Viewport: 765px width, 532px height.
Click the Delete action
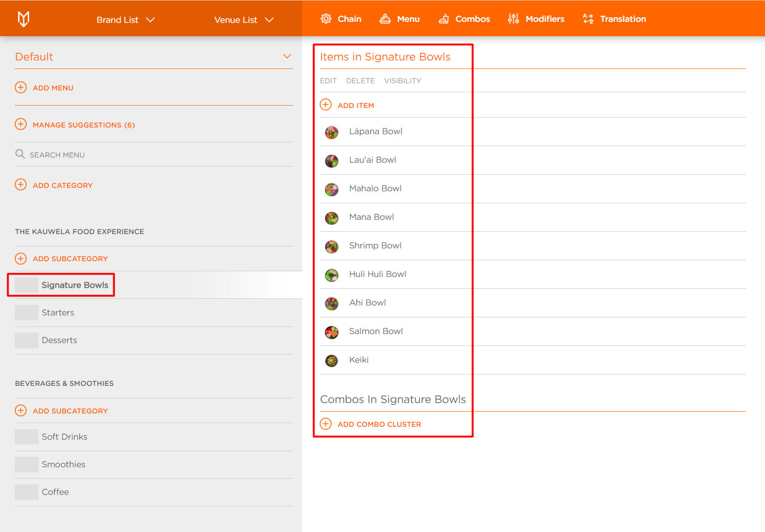[360, 81]
